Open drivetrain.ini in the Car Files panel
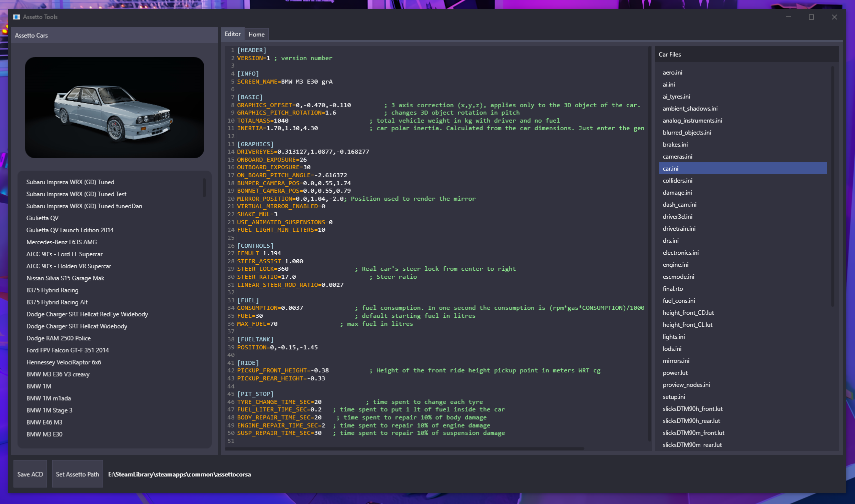 tap(679, 228)
